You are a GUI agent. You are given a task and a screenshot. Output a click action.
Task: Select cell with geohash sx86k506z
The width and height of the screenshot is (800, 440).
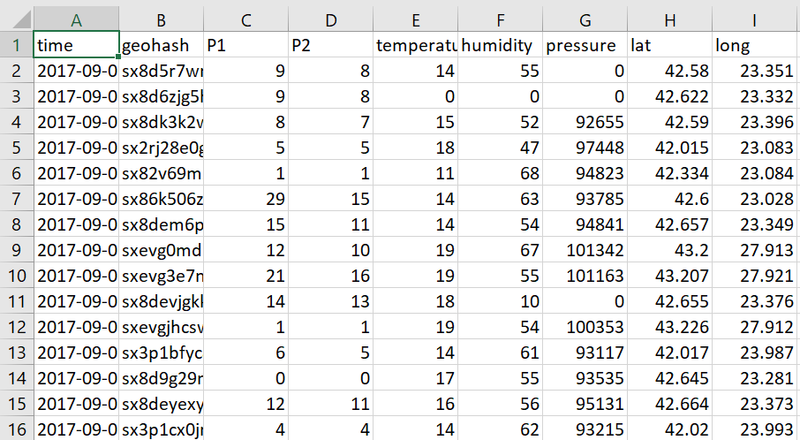click(x=161, y=199)
